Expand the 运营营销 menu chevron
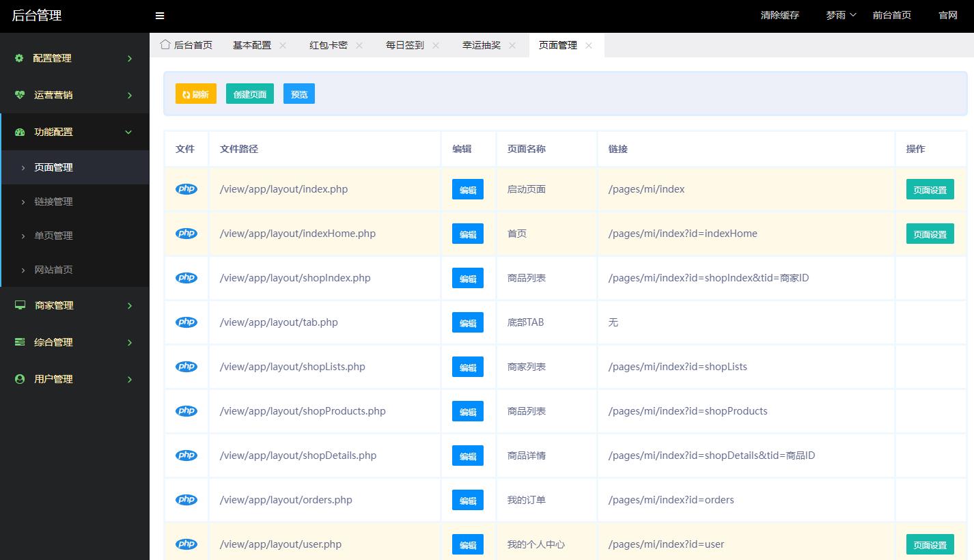This screenshot has width=974, height=560. tap(130, 96)
